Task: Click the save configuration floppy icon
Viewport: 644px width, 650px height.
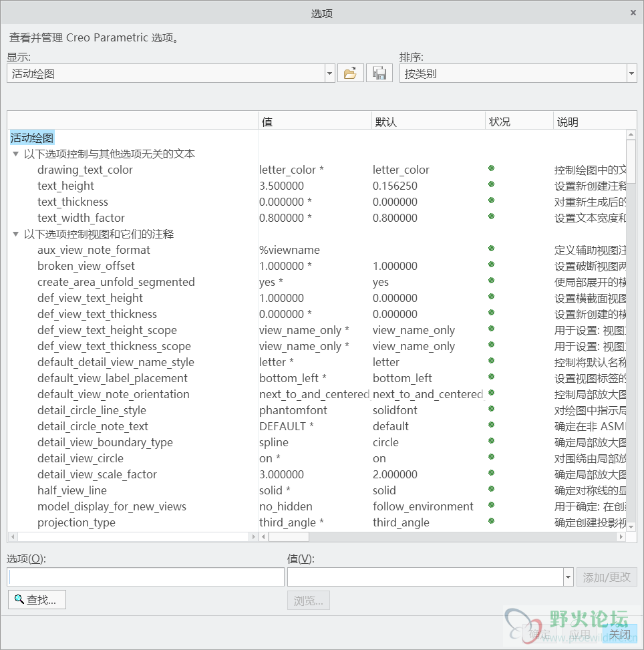Action: click(379, 73)
